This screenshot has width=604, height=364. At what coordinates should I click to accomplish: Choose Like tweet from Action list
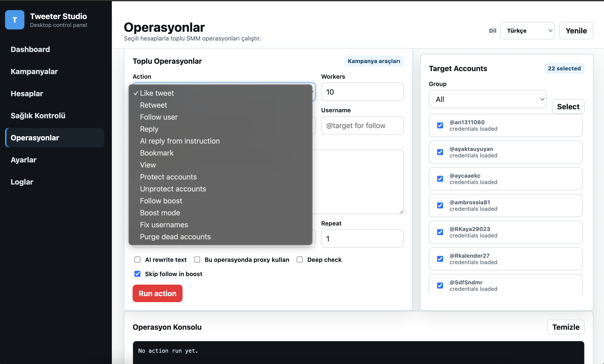pos(220,93)
